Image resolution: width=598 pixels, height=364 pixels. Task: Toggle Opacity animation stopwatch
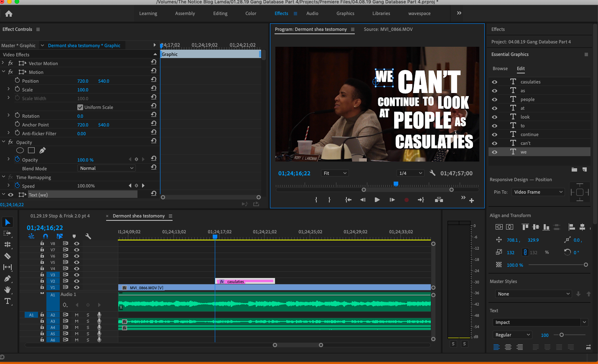[x=18, y=159]
